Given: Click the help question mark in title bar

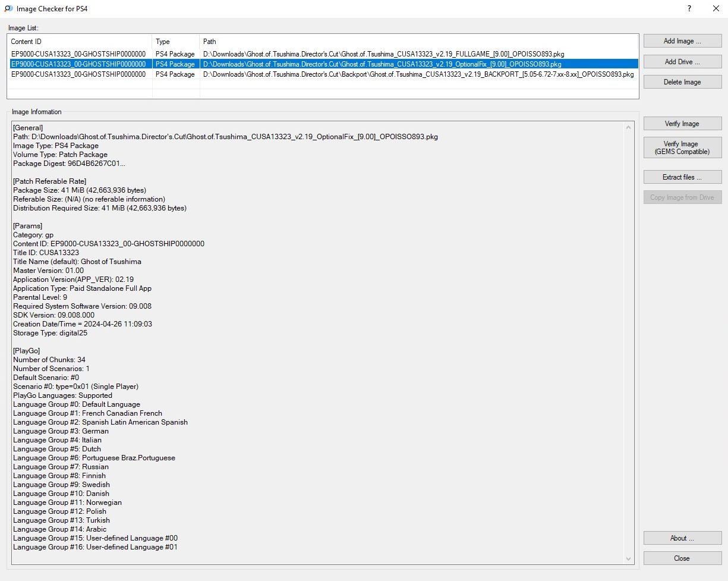Looking at the screenshot, I should click(x=689, y=8).
